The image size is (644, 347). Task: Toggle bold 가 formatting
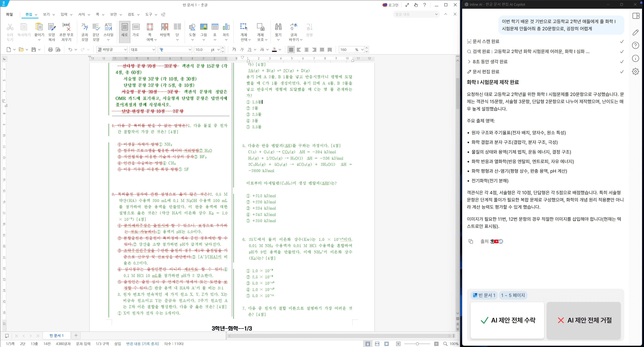click(x=234, y=50)
